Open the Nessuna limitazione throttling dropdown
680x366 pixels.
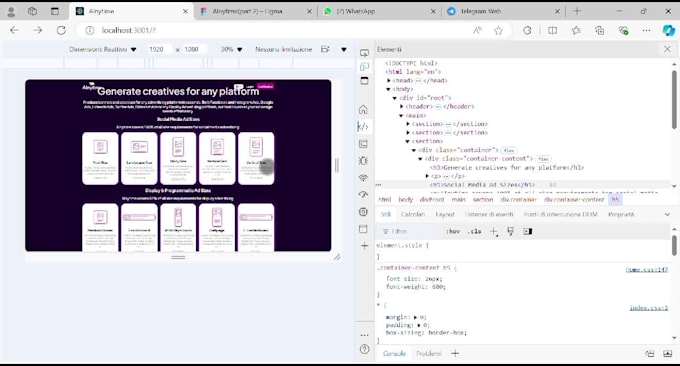(x=284, y=49)
